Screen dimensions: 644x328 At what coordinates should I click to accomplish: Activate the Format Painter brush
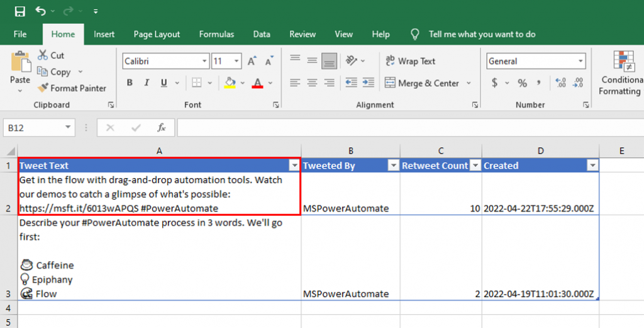click(x=72, y=88)
